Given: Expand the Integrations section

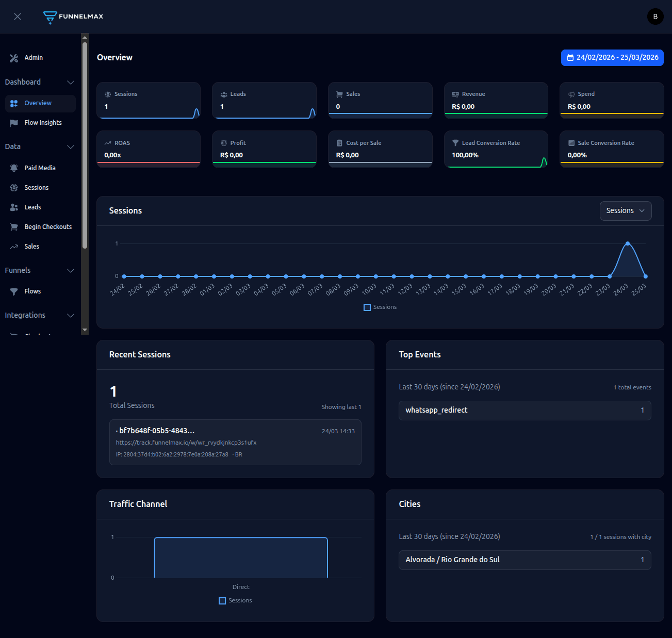Looking at the screenshot, I should [71, 315].
